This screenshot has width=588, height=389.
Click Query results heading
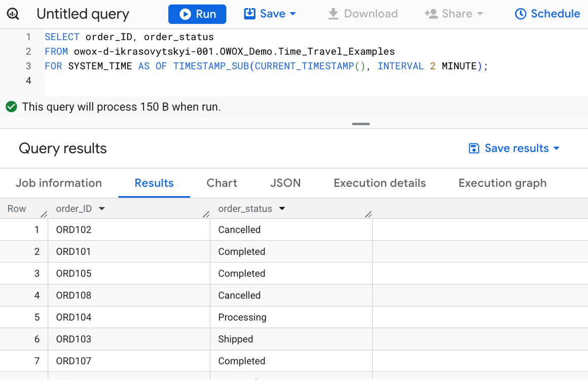(63, 148)
